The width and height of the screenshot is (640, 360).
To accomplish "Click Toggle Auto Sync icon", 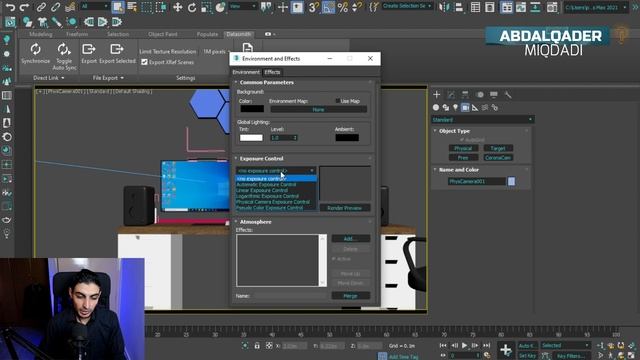I will point(64,49).
